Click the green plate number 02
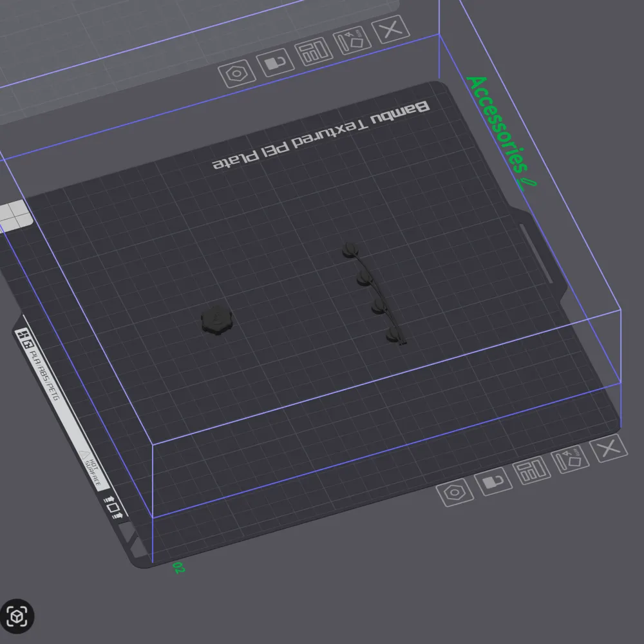 (x=179, y=567)
